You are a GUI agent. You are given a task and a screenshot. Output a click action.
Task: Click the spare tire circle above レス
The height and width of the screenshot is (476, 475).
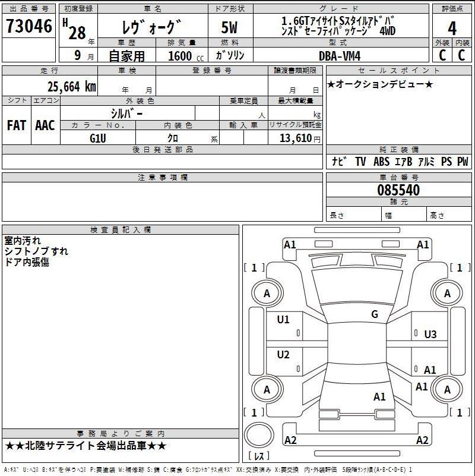(259, 435)
